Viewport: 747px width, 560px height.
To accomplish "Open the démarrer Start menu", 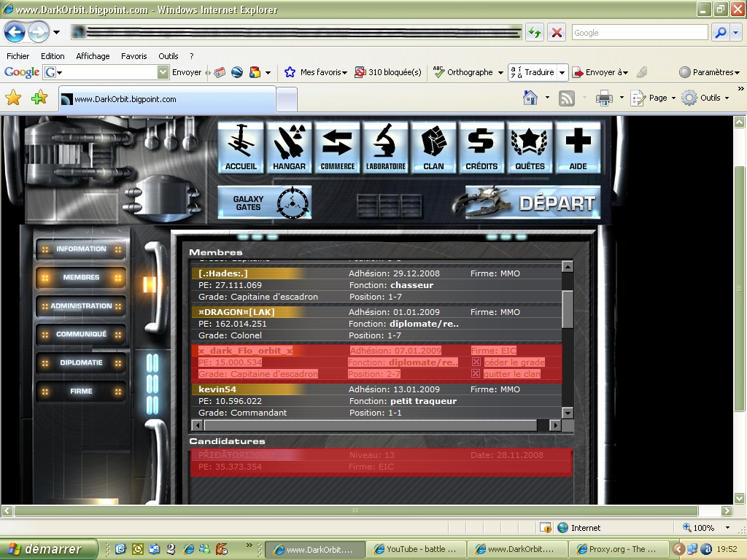I will [49, 549].
